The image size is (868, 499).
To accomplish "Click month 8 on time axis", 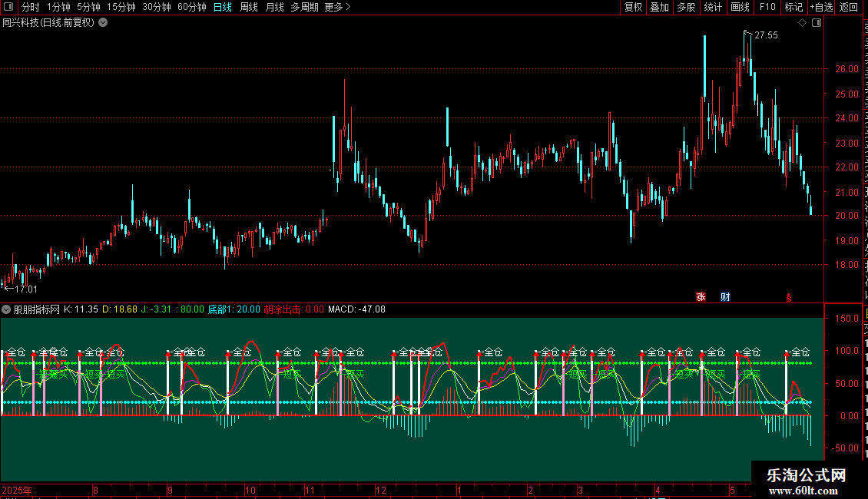I will 96,490.
